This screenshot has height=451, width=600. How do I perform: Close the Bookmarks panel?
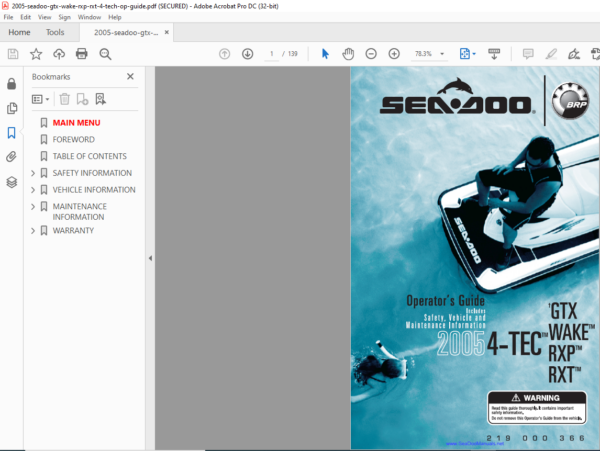click(130, 77)
